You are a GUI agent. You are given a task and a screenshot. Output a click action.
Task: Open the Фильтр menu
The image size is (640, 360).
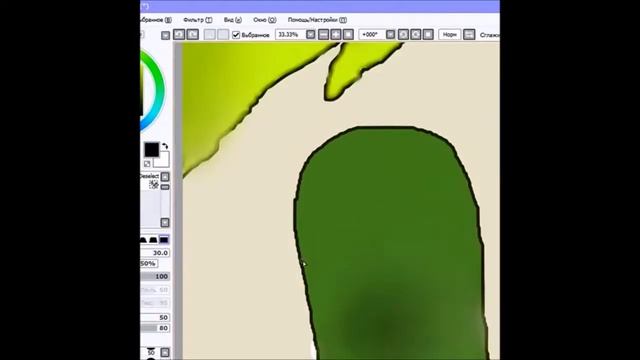(198, 20)
